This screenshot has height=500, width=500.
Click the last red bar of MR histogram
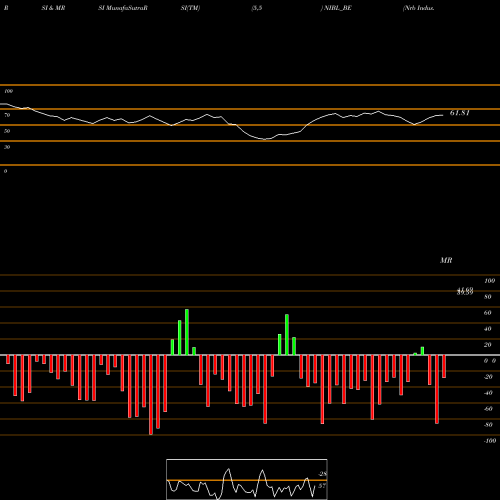tap(444, 367)
